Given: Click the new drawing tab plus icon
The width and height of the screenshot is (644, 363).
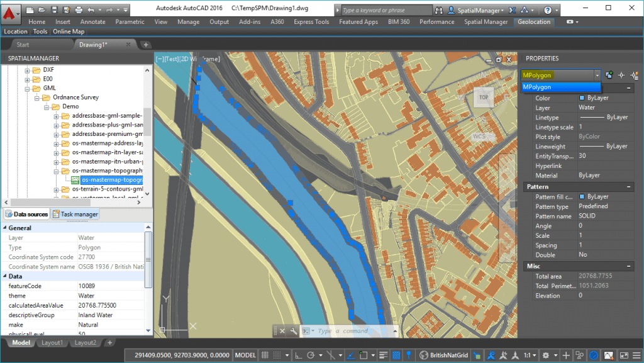Looking at the screenshot, I should [146, 45].
